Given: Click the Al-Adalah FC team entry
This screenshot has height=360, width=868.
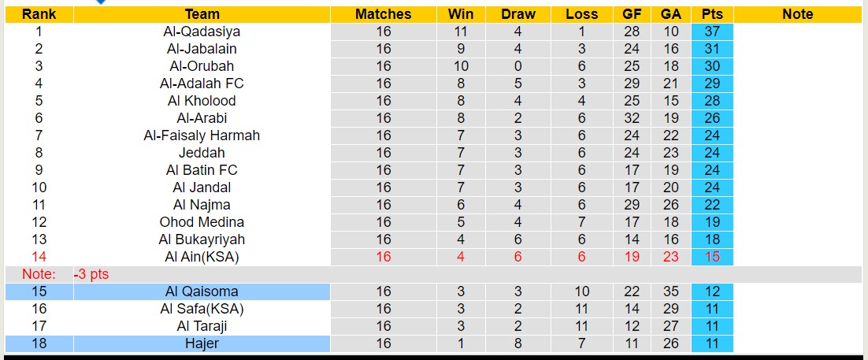Looking at the screenshot, I should tap(202, 84).
